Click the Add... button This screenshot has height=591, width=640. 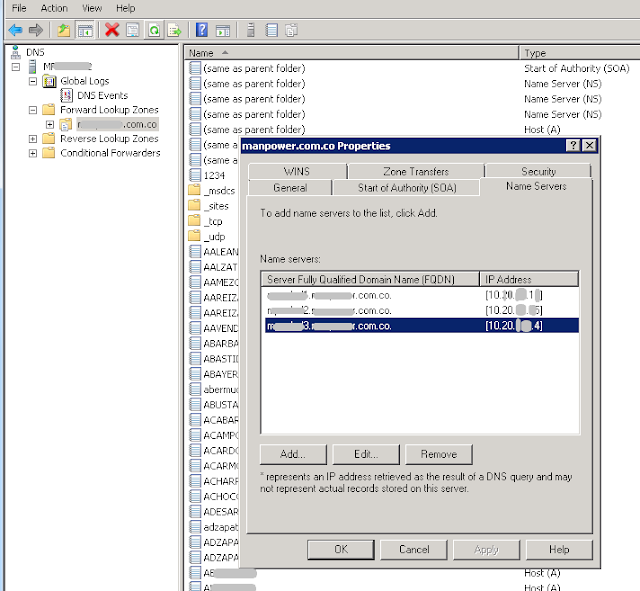pyautogui.click(x=293, y=454)
